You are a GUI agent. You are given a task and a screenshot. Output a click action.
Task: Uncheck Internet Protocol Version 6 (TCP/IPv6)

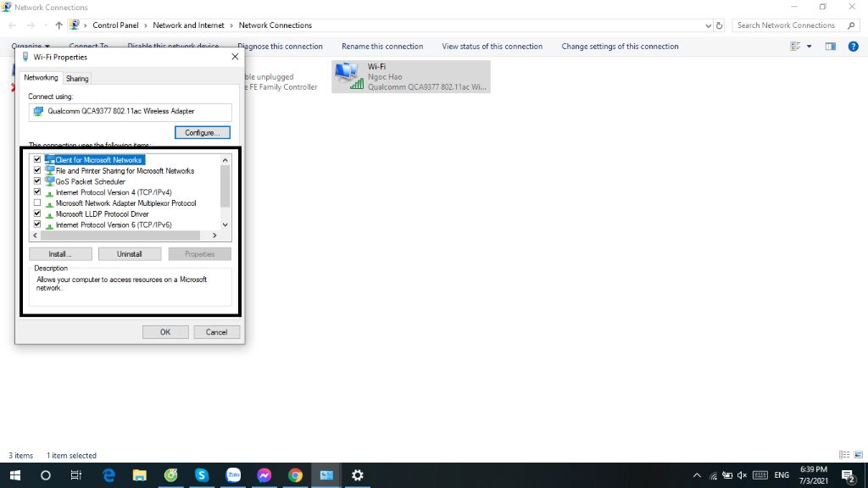click(37, 225)
